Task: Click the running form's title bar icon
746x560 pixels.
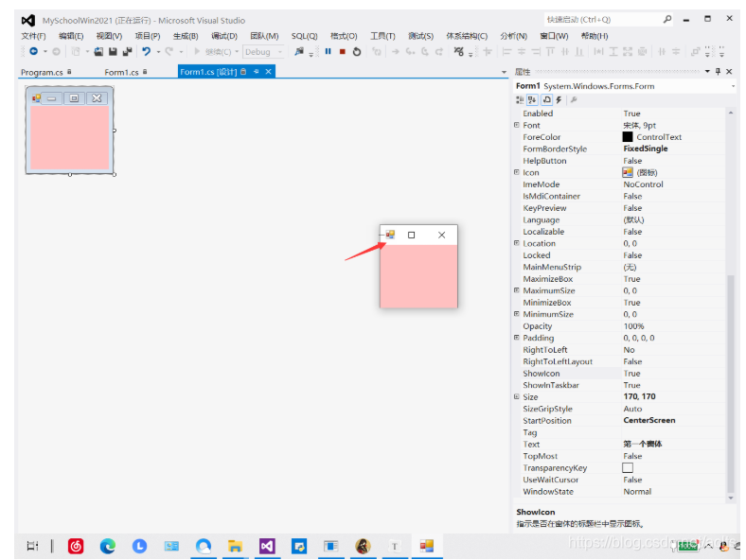Action: (x=390, y=235)
